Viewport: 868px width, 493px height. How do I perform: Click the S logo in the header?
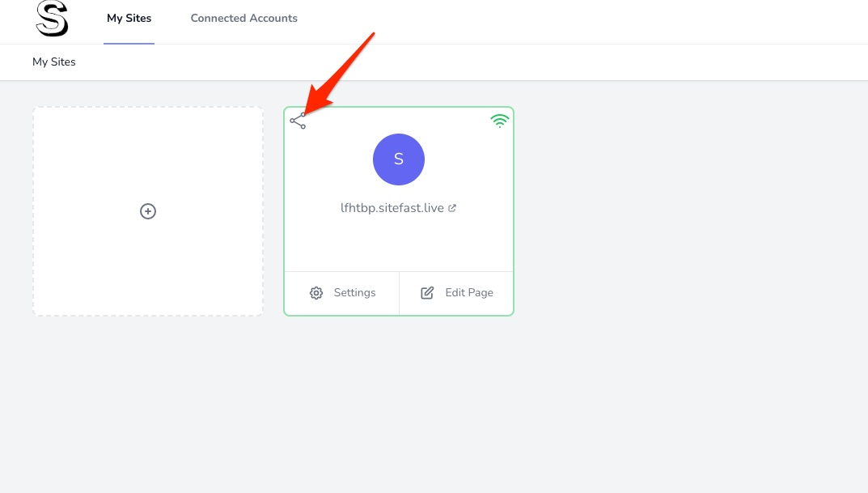52,19
